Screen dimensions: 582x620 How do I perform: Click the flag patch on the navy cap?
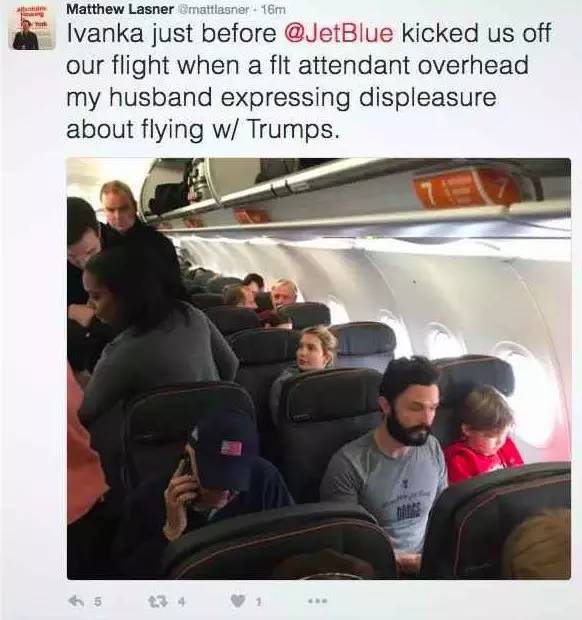click(x=231, y=448)
